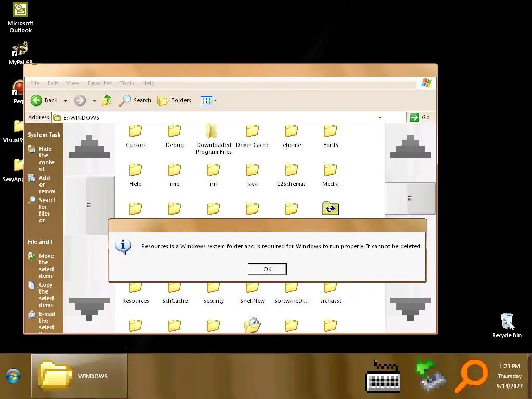Click Hide the contents of this drive
The height and width of the screenshot is (399, 532).
[x=42, y=158]
